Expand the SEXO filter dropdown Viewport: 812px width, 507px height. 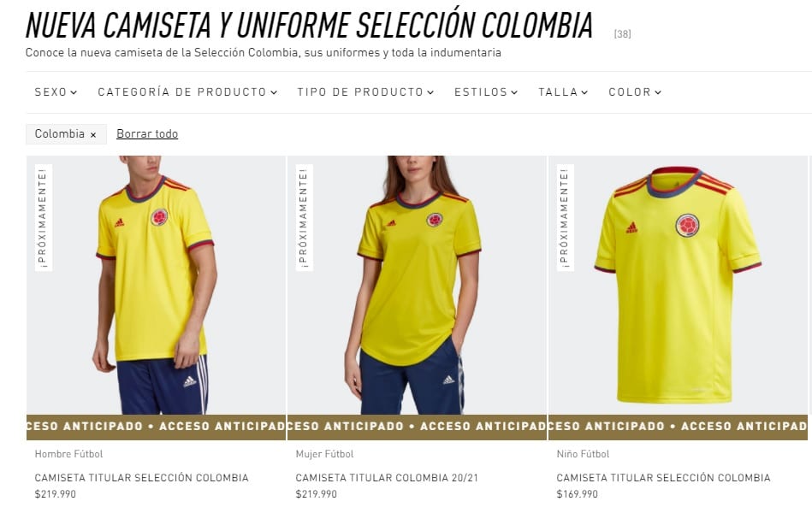56,92
